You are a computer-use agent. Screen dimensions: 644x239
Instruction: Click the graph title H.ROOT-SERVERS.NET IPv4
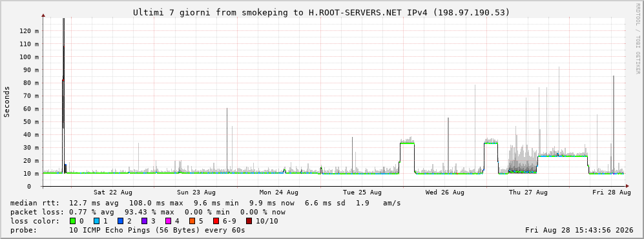click(x=368, y=13)
